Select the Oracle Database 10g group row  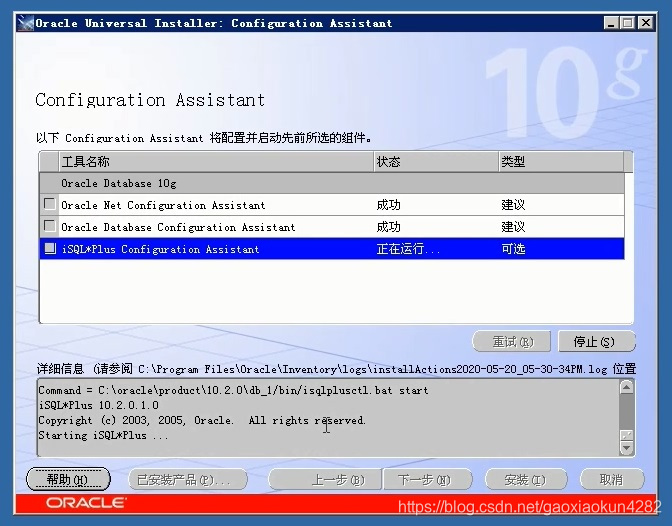pyautogui.click(x=332, y=183)
